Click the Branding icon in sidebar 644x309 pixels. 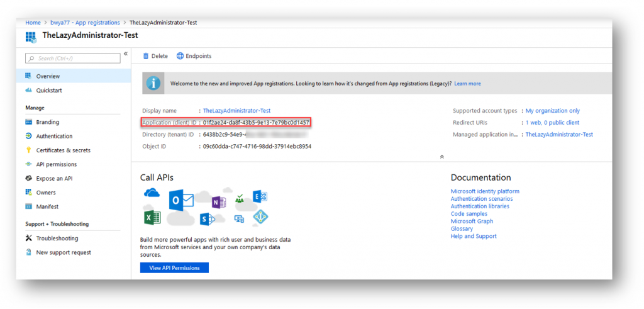click(28, 122)
